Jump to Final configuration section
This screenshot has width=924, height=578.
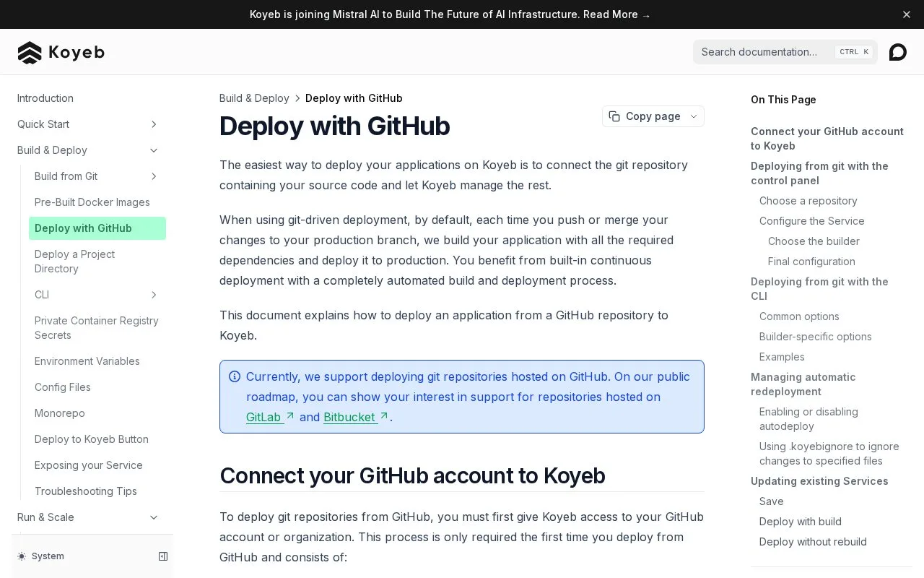point(811,262)
